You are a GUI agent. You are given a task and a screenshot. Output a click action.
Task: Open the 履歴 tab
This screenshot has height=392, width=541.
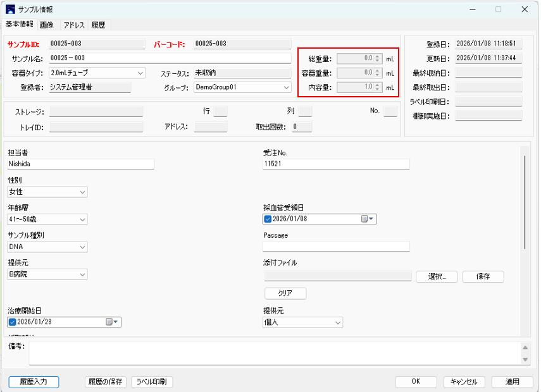coord(98,25)
